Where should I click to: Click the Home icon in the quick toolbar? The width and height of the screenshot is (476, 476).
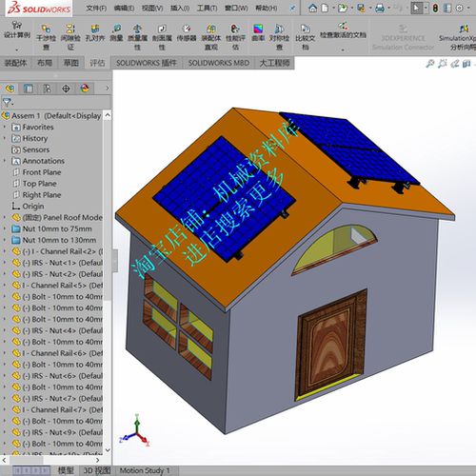[313, 8]
